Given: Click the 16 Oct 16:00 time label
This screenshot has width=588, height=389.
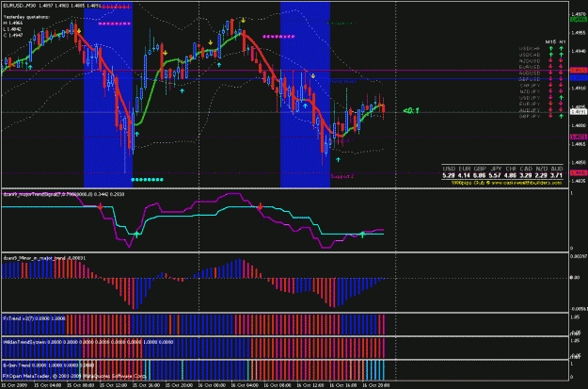Looking at the screenshot, I should coord(342,385).
